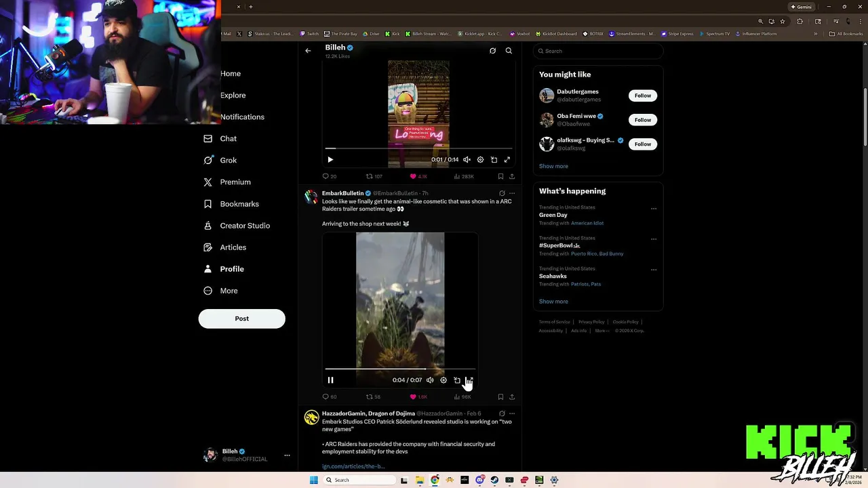This screenshot has height=488, width=868.
Task: Share the post with 283K views
Action: 512,176
